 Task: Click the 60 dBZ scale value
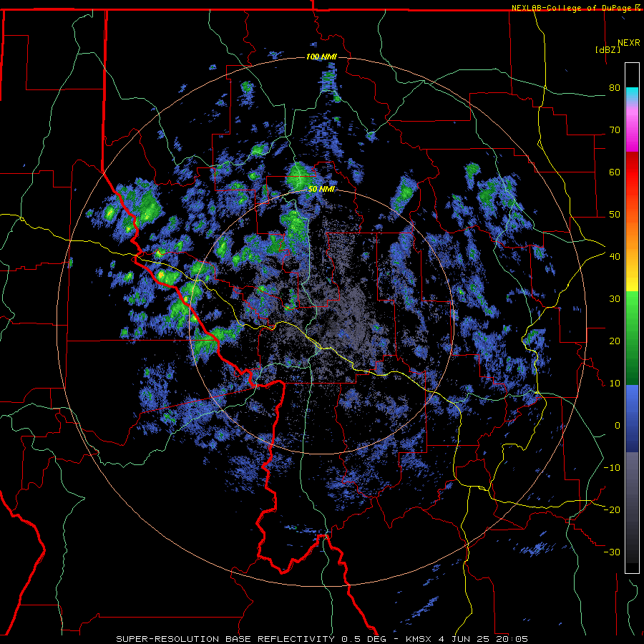click(615, 172)
